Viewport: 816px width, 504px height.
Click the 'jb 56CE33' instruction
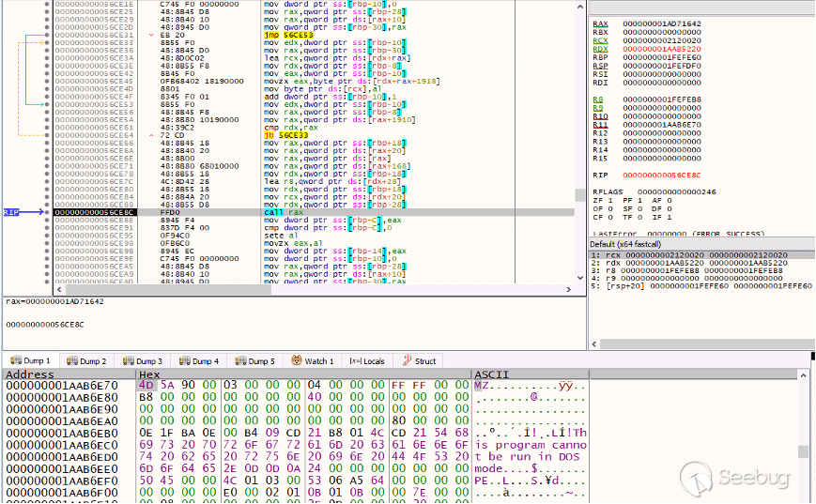tap(286, 135)
